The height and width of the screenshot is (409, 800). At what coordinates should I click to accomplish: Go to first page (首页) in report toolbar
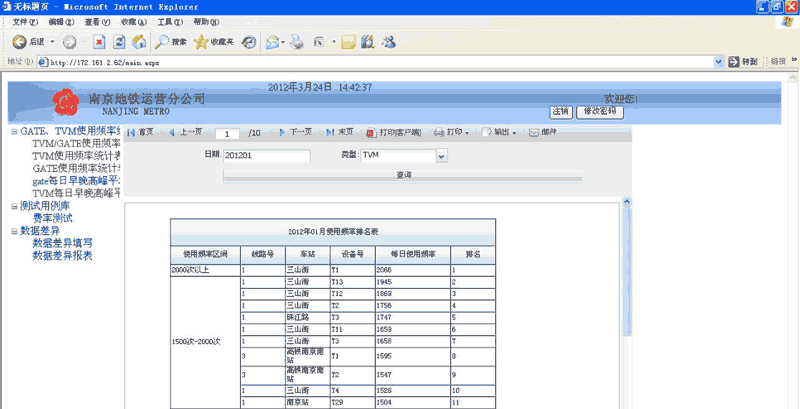click(140, 132)
